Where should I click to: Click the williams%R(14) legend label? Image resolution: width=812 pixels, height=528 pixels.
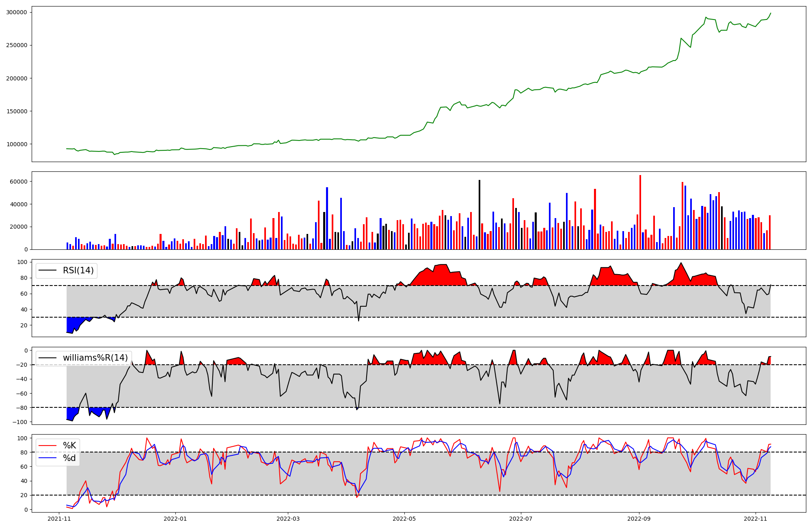tap(95, 358)
